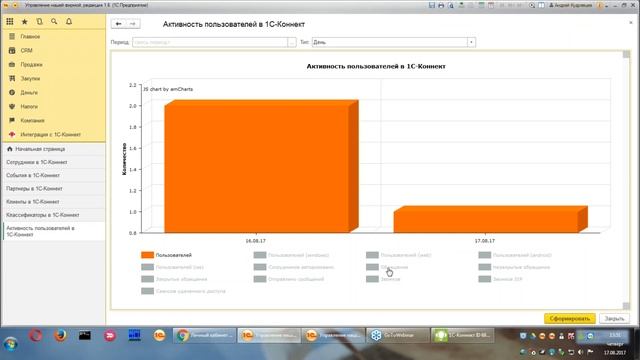This screenshot has height=360, width=640.
Task: Open the sections menu grid icon
Action: coord(10,22)
